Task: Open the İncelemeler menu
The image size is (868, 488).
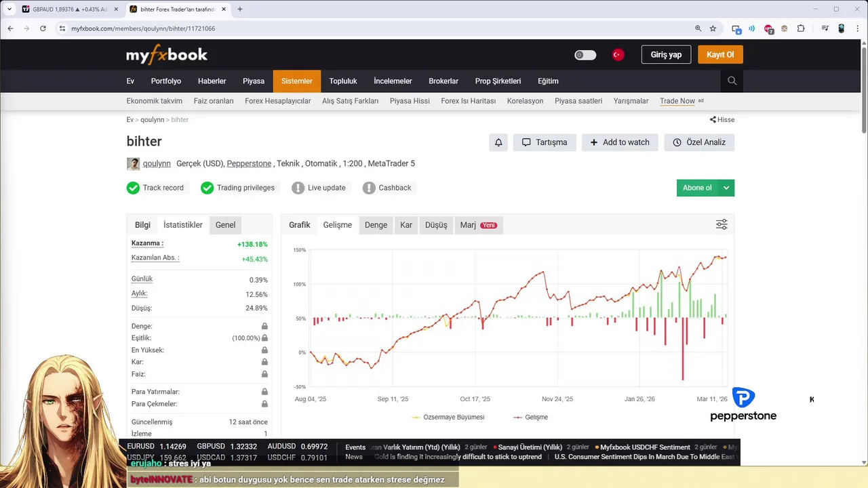Action: click(393, 81)
